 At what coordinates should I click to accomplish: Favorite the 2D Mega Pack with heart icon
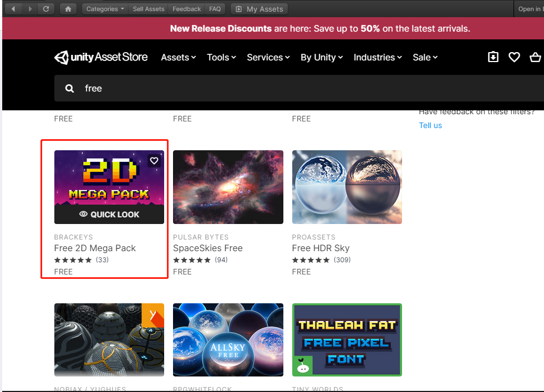point(154,161)
